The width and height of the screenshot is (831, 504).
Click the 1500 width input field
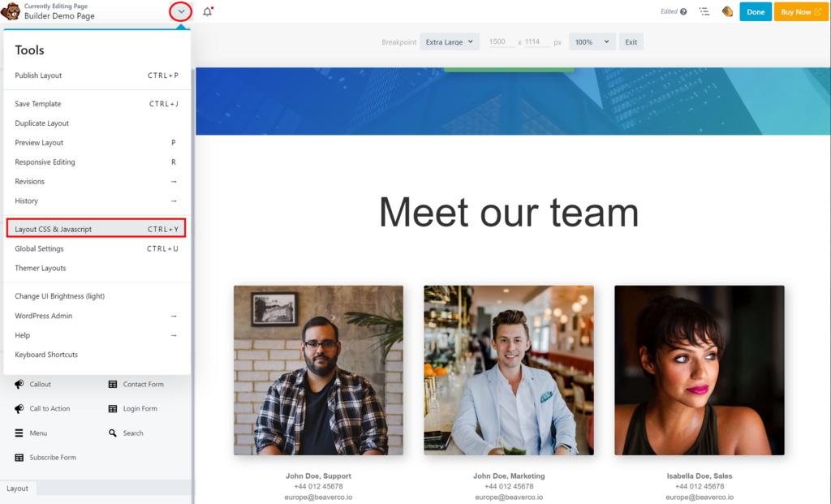[501, 41]
